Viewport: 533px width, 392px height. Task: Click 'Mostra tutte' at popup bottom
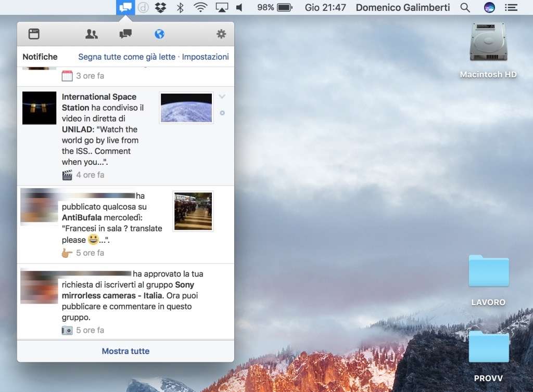pos(125,351)
